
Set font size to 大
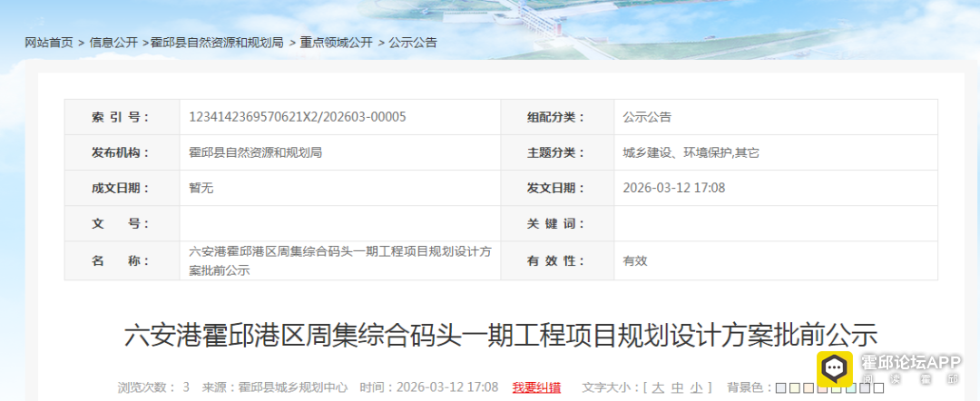coord(658,388)
